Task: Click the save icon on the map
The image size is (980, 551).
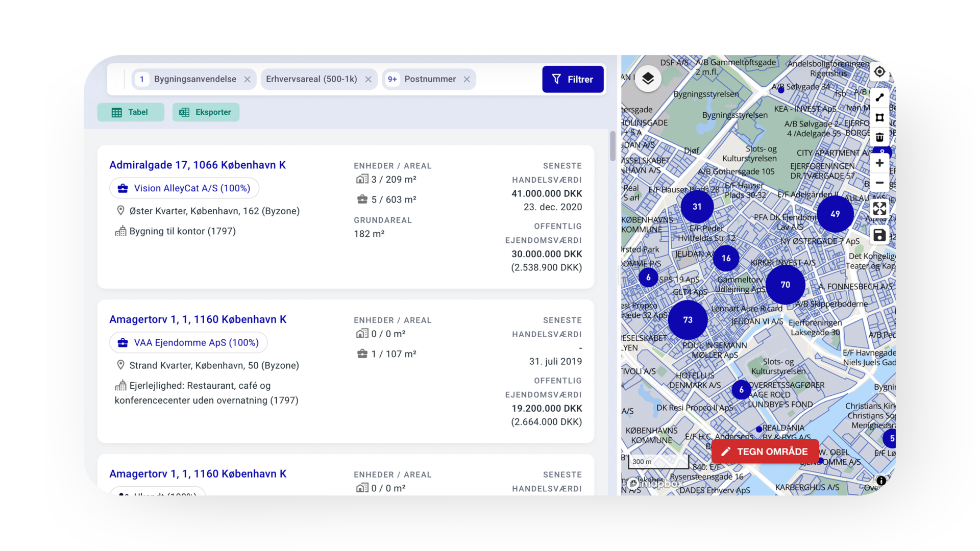Action: tap(879, 235)
